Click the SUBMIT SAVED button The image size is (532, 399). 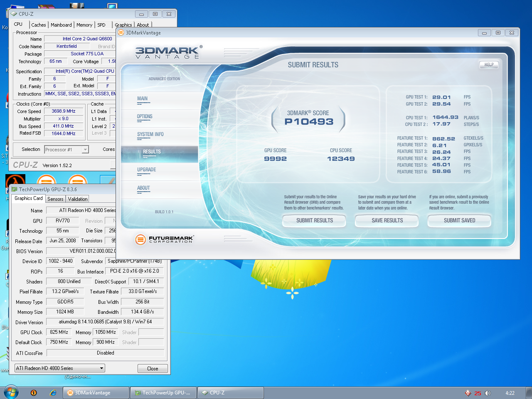[460, 221]
